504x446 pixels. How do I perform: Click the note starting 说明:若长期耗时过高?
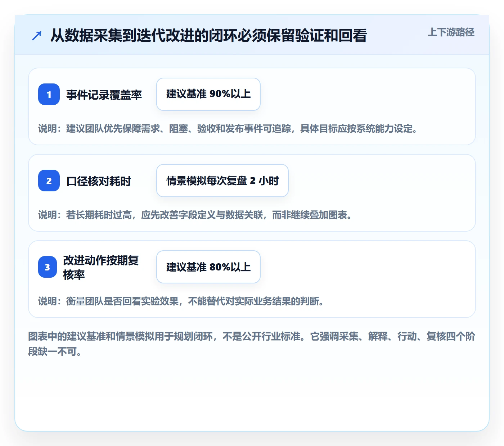[195, 215]
